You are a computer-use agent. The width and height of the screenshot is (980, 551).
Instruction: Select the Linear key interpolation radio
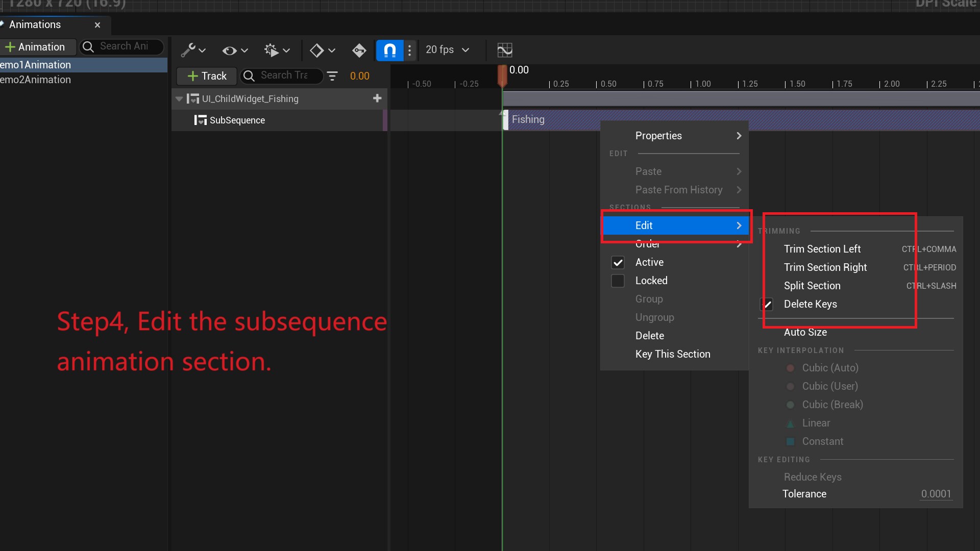point(790,423)
